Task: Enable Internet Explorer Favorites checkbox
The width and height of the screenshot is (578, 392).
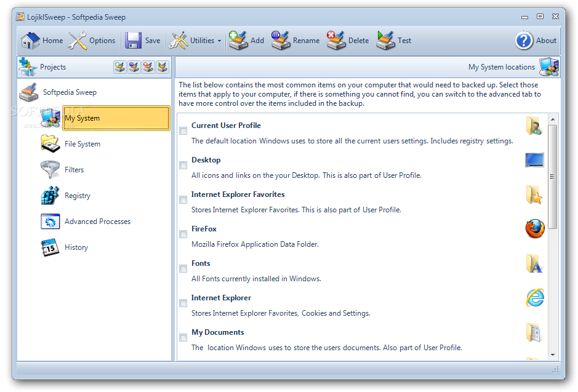Action: 183,199
